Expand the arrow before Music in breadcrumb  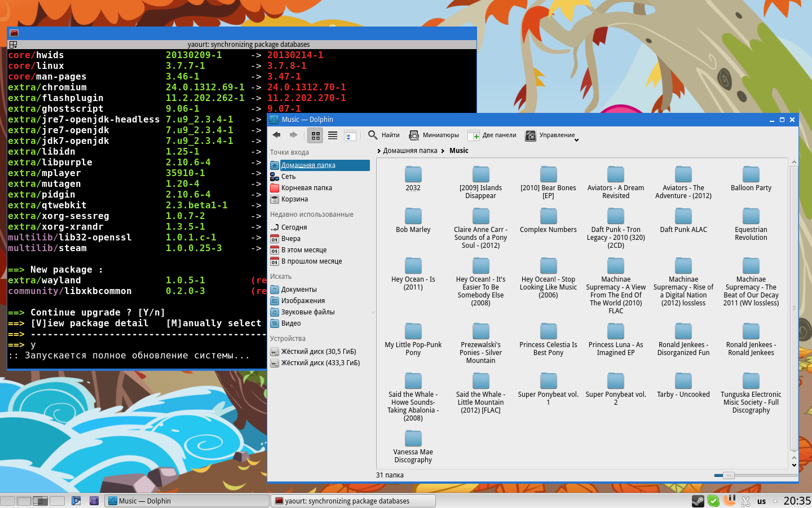(443, 151)
